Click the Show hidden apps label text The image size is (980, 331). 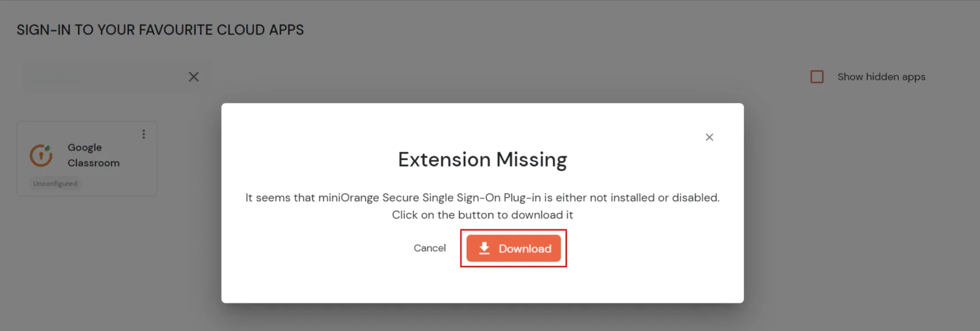pos(882,76)
